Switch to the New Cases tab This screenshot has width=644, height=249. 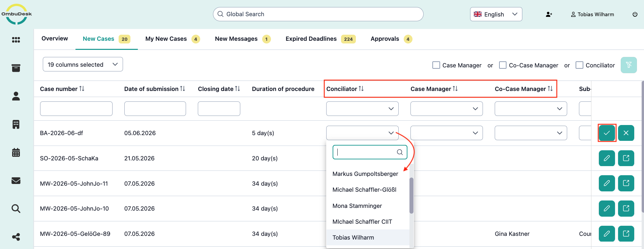coord(106,39)
